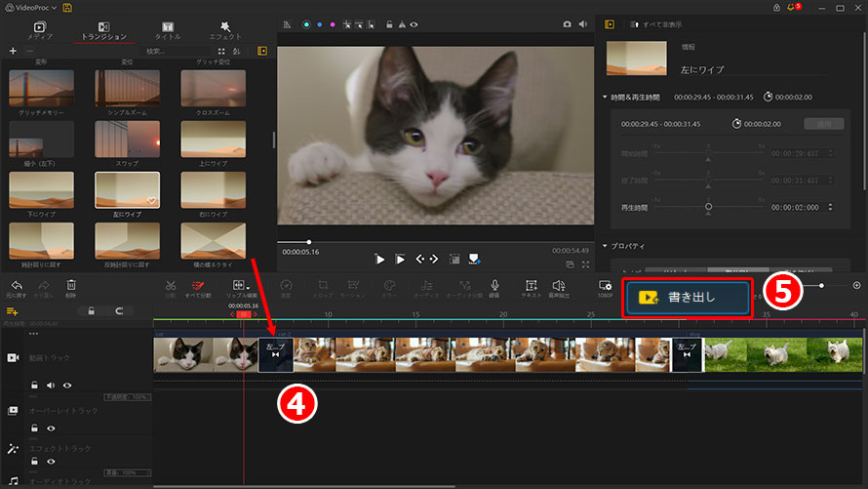Step to the next frame
868x489 pixels.
(434, 260)
